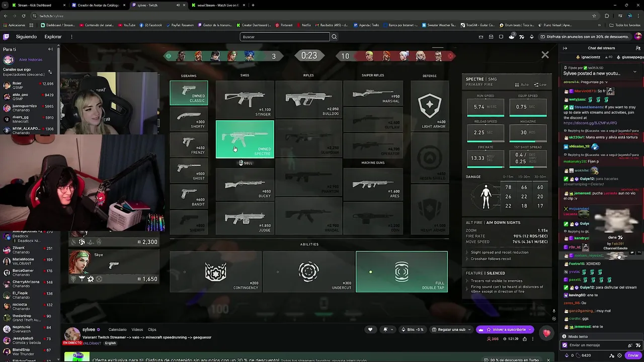Image resolution: width=644 pixels, height=362 pixels.
Task: Click the English tag
Action: point(110,343)
